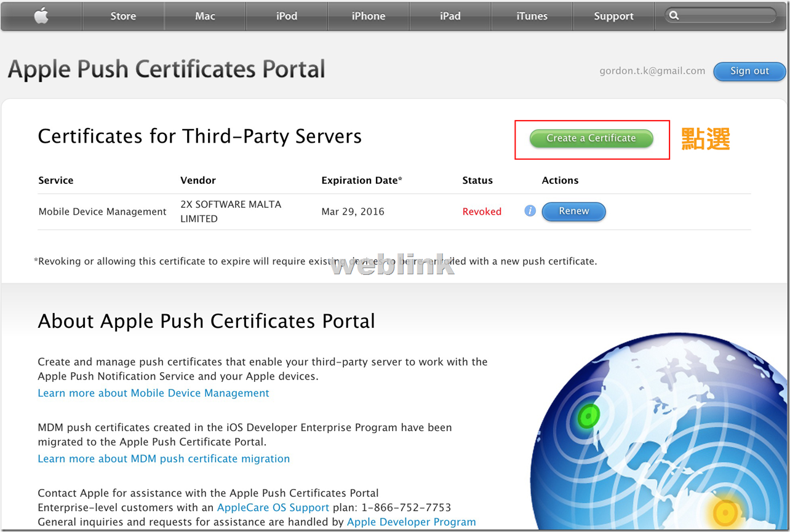The width and height of the screenshot is (790, 532).
Task: Click the Apple Push Certificates Portal title
Action: pos(166,69)
